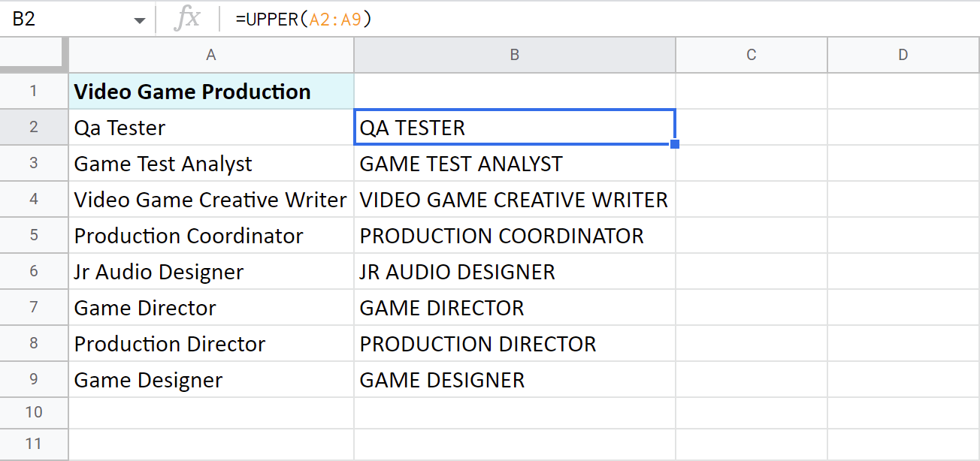Image resolution: width=980 pixels, height=461 pixels.
Task: Click the Name box showing B2
Action: click(x=60, y=20)
